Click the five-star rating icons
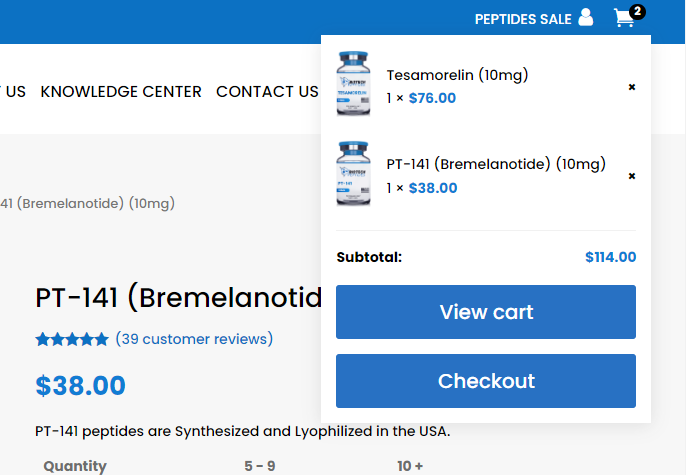 tap(72, 340)
